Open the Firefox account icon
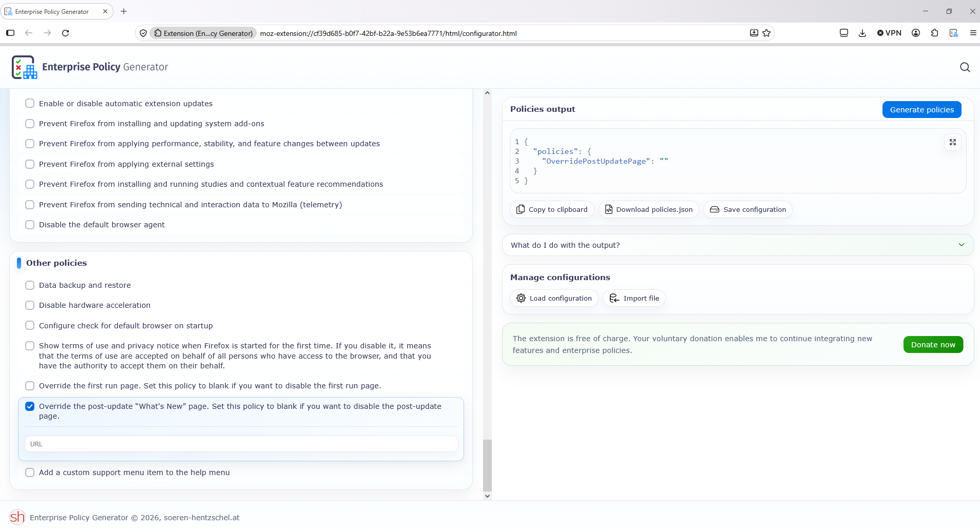The height and width of the screenshot is (532, 980). coord(916,33)
